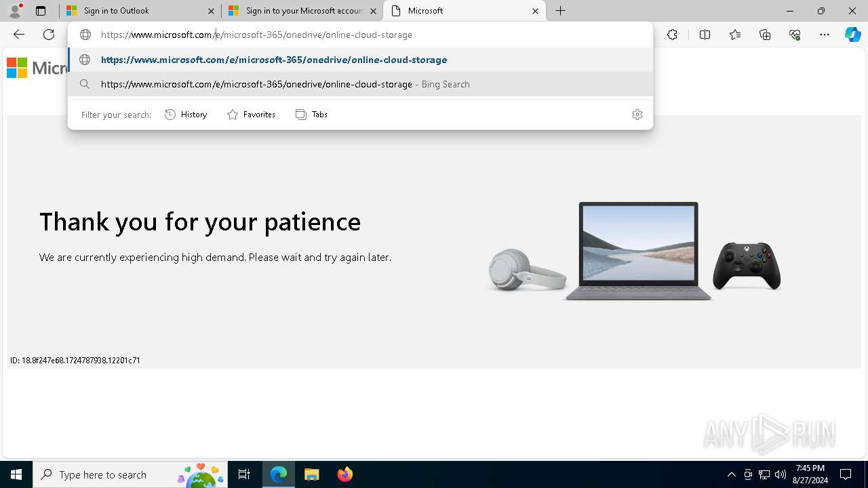Viewport: 868px width, 488px height.
Task: Open the Extensions puzzle icon
Action: coord(672,35)
